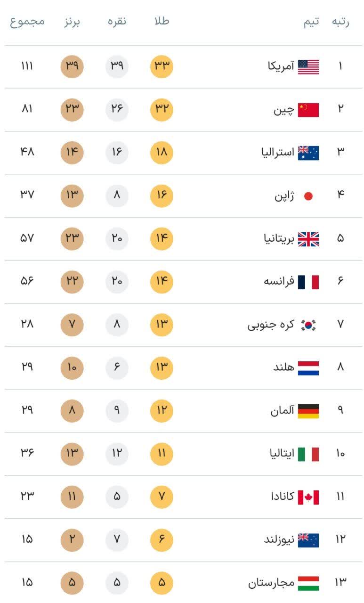Select the برنز bronze column header
364x603 pixels.
point(72,22)
